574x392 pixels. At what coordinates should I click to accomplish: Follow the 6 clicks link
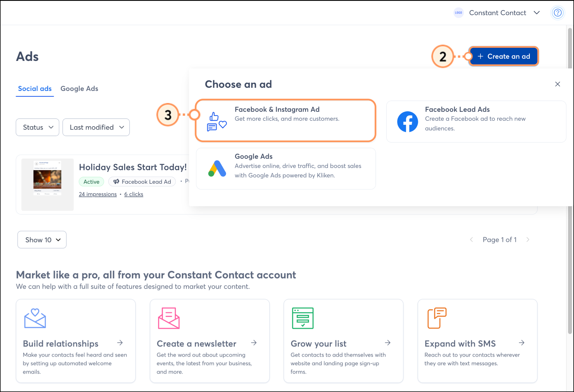click(x=134, y=194)
